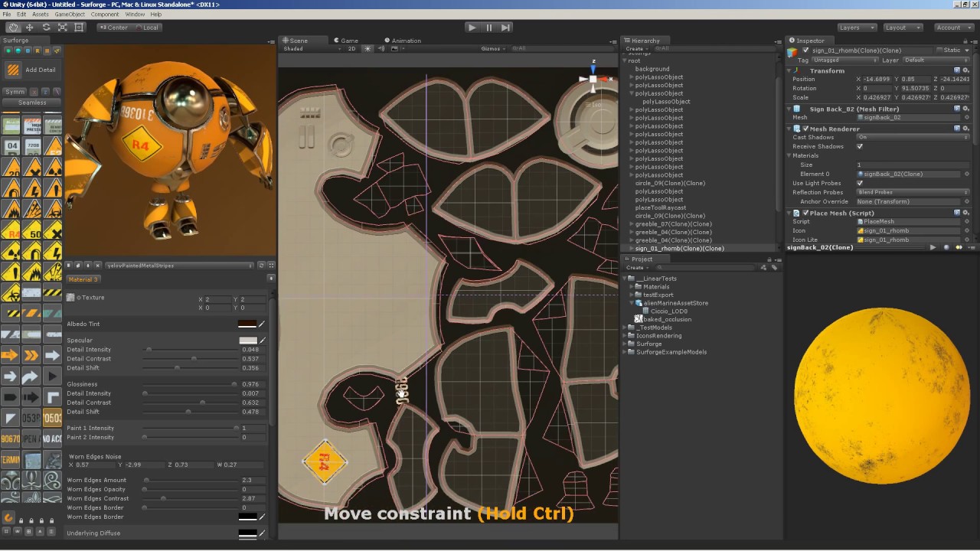Select the orange right arrow decal
The image size is (980, 551).
pyautogui.click(x=11, y=355)
